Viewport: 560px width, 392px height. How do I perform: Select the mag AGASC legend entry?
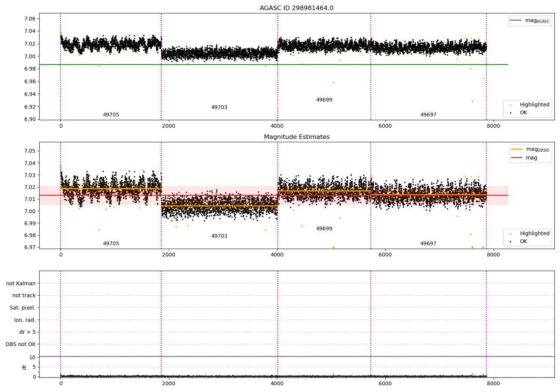click(530, 21)
